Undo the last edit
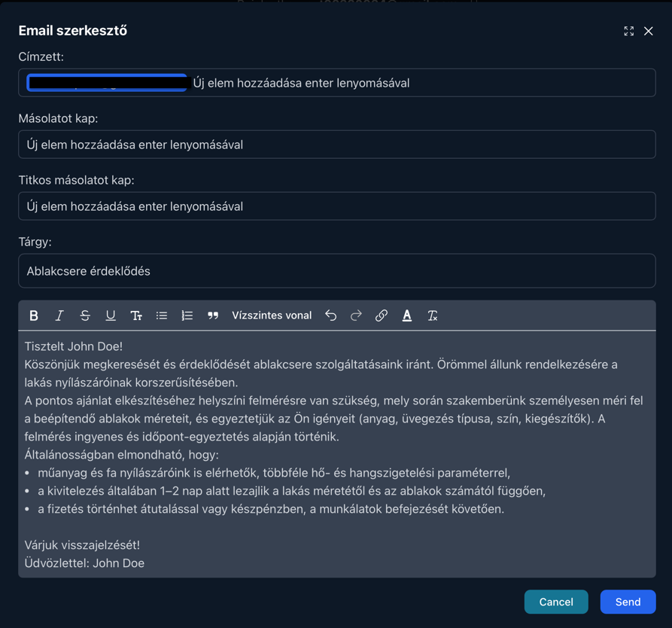Screen dimensions: 672x628 tap(331, 316)
